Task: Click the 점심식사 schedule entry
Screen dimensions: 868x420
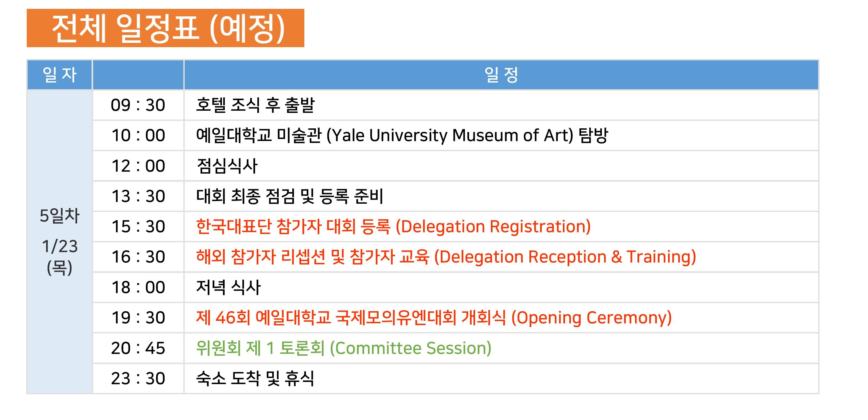Action: 227,166
